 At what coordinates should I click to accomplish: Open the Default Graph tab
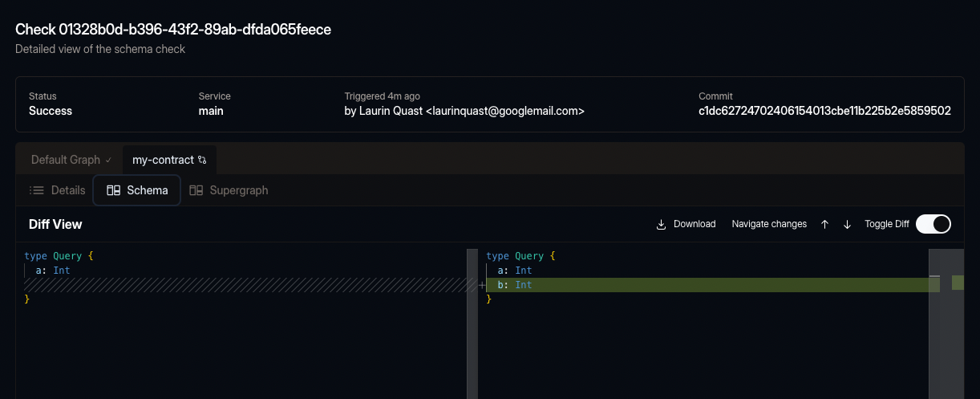[x=66, y=160]
